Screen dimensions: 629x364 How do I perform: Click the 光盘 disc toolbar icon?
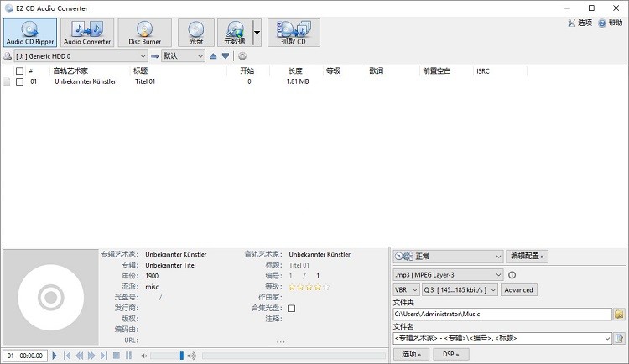pos(195,33)
